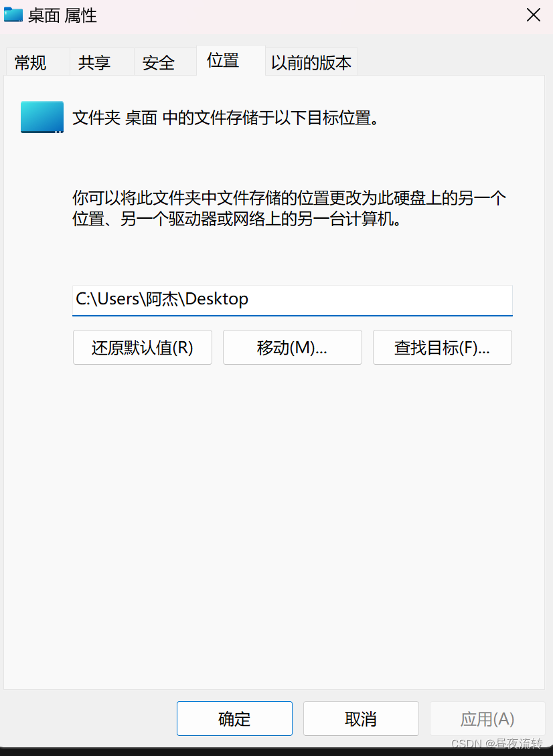The height and width of the screenshot is (756, 553).
Task: Click the 文件夹 桌面 storage description line
Action: [226, 118]
